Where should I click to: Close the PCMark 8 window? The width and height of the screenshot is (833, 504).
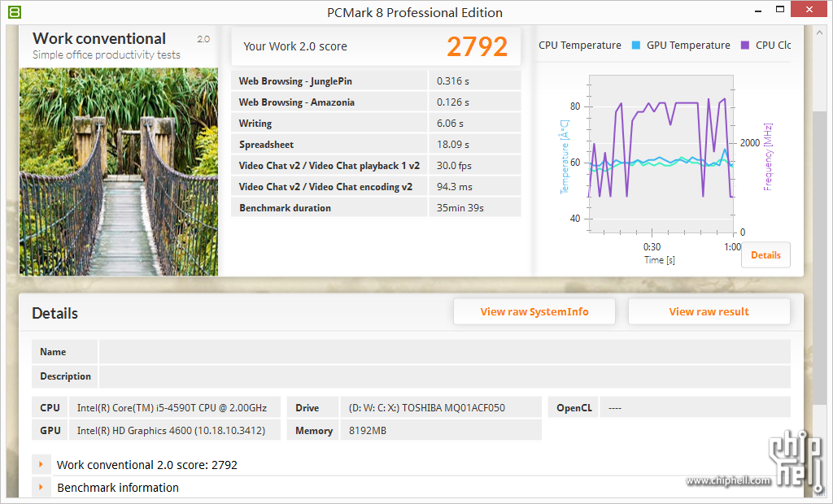click(x=809, y=9)
